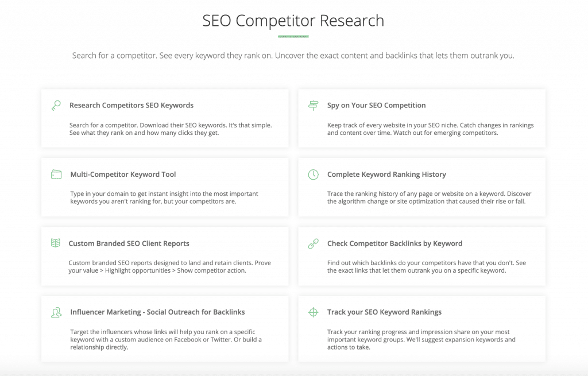Image resolution: width=588 pixels, height=376 pixels.
Task: Open Check Competitor Backlinks by Keyword title
Action: (394, 243)
